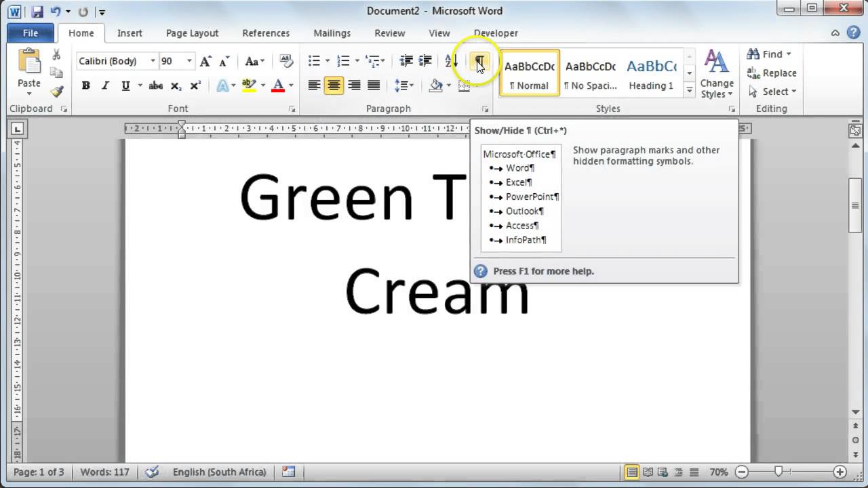Click the spelling check status icon
The image size is (868, 488).
click(153, 472)
